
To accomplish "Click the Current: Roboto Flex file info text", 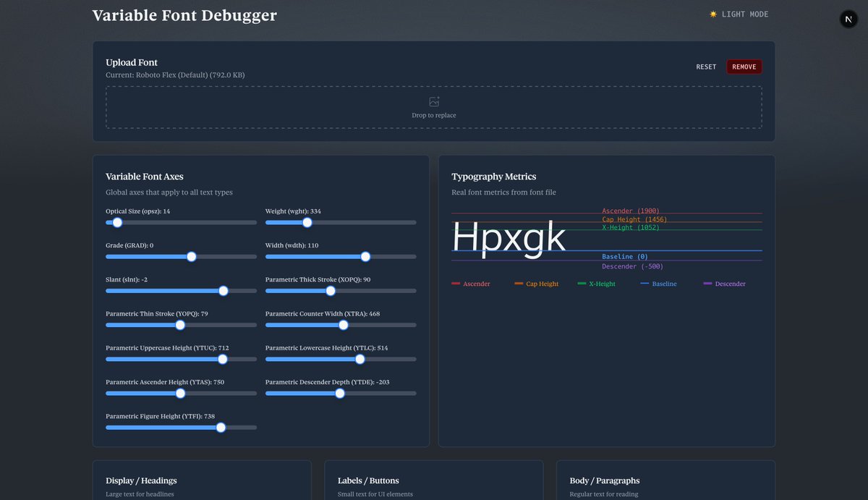I will 175,75.
